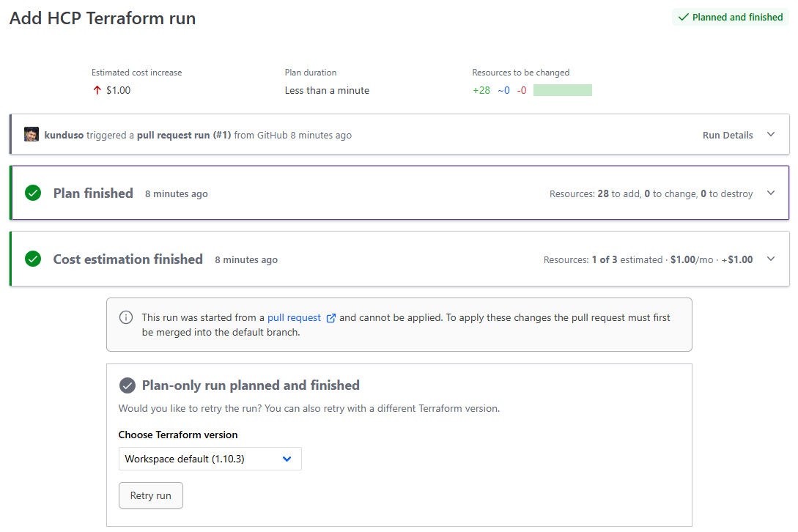The width and height of the screenshot is (798, 532).
Task: Expand the Run Details chevron
Action: tap(770, 135)
